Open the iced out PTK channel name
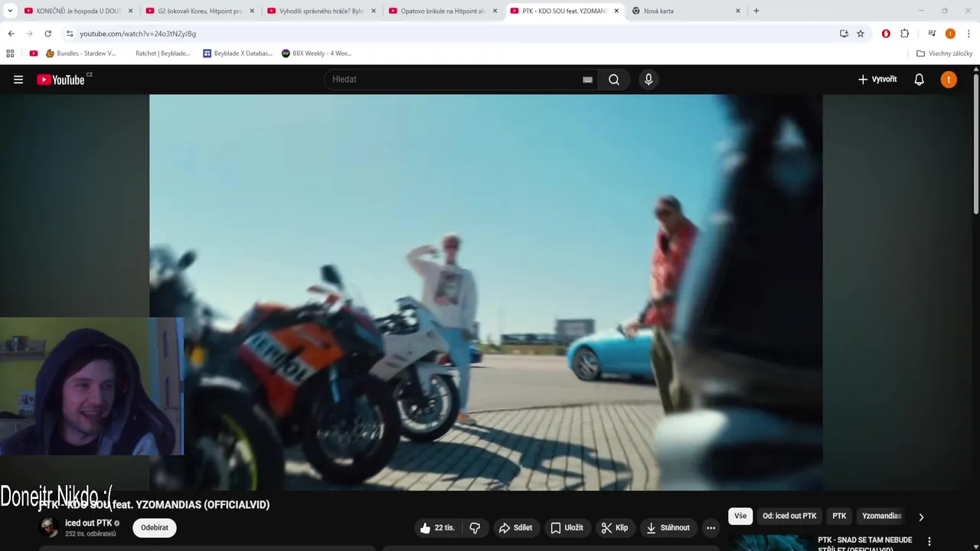Screen dimensions: 980x551 pyautogui.click(x=88, y=523)
